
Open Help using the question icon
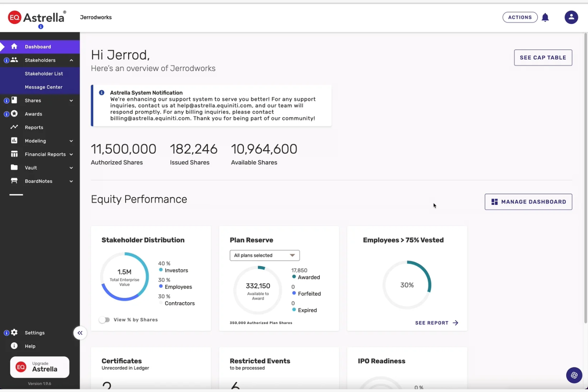[14, 346]
